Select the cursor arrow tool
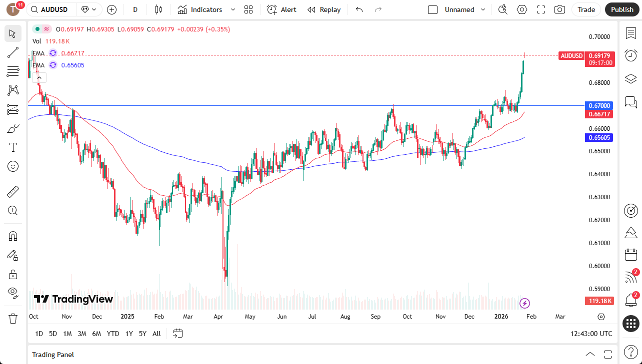This screenshot has height=364, width=642. 12,33
